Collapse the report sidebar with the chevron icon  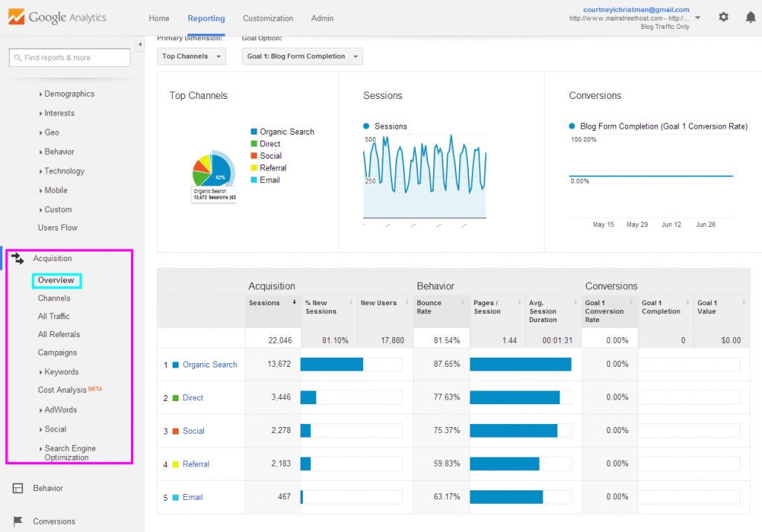[140, 44]
